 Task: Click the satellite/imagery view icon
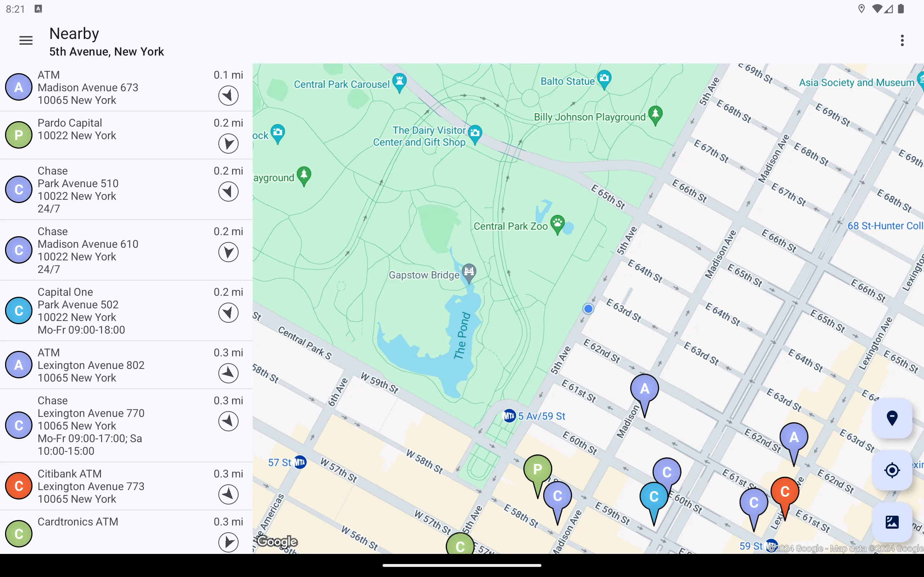[892, 522]
